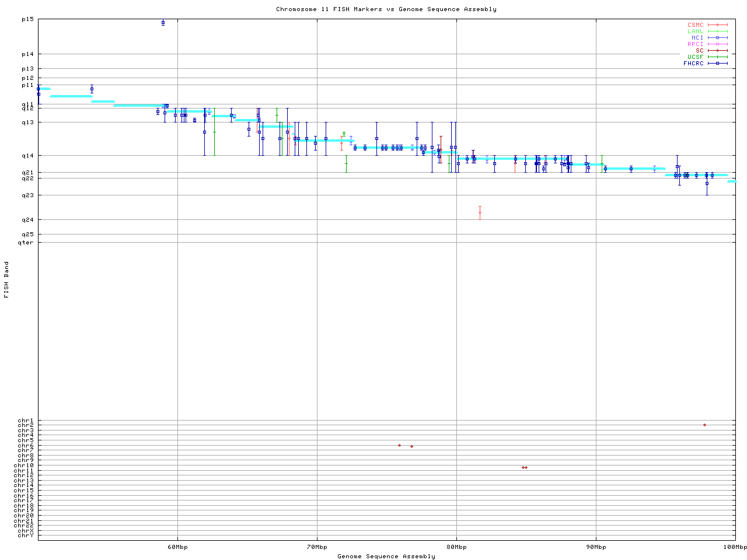Select the FHCRC blue square legend symbol

(x=717, y=64)
